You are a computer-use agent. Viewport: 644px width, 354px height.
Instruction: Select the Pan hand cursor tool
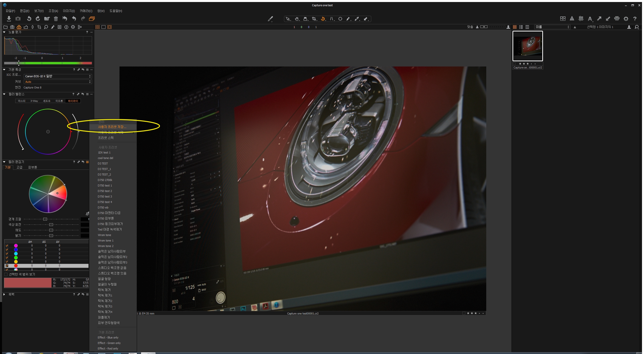pyautogui.click(x=297, y=19)
